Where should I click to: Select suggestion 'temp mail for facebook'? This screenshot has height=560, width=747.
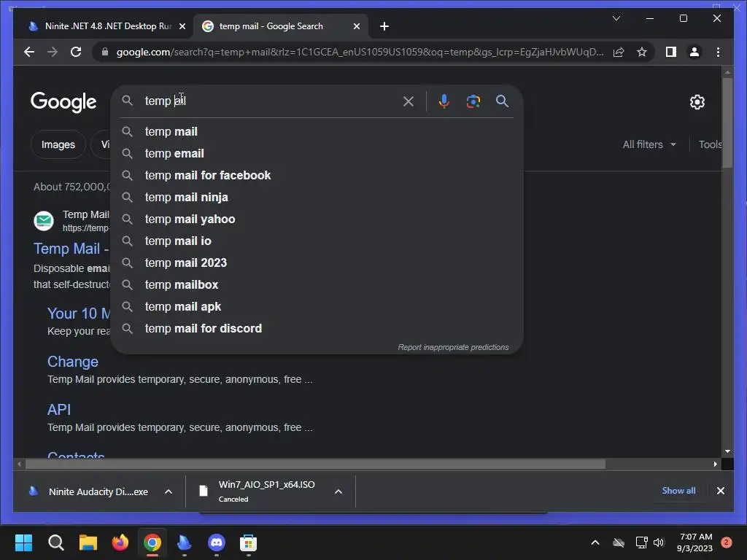click(x=317, y=175)
